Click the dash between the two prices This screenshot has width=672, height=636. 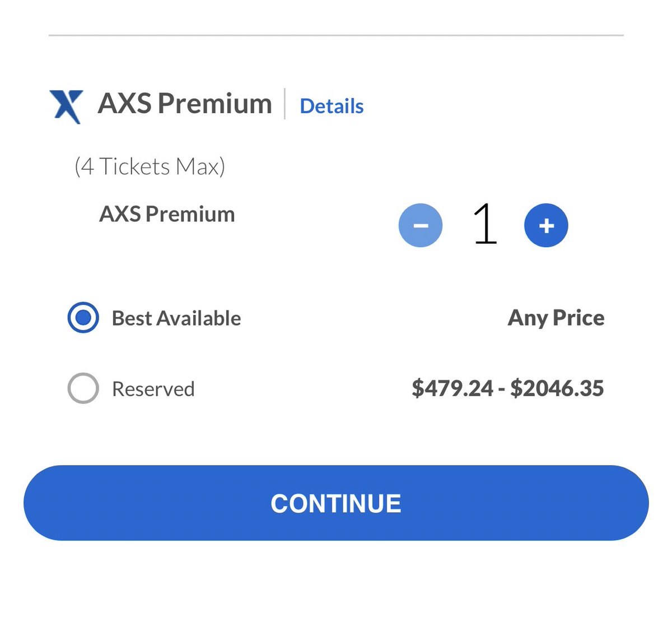(502, 389)
